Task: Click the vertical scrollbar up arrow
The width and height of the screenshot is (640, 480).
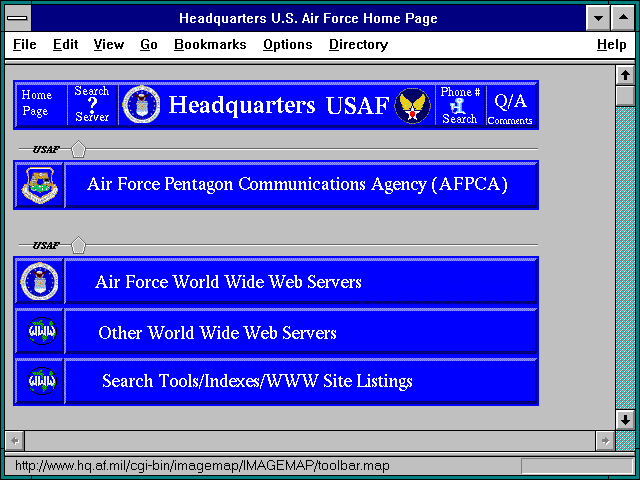Action: click(x=625, y=75)
